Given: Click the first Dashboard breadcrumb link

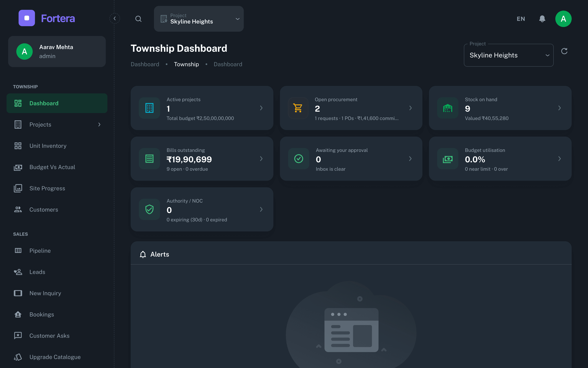Looking at the screenshot, I should [145, 64].
